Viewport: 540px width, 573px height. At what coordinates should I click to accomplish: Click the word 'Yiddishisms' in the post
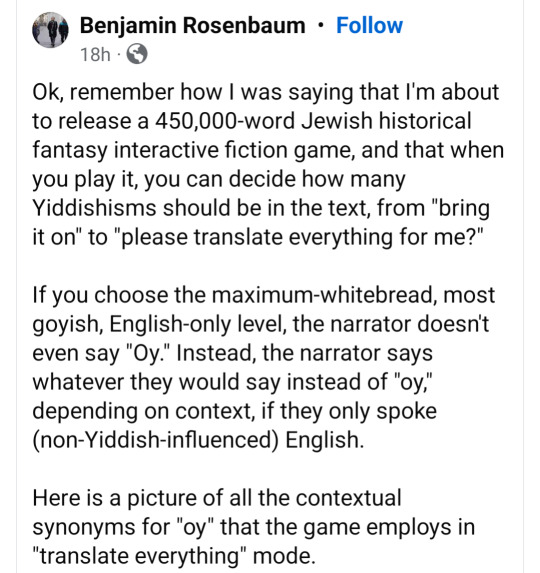(x=95, y=208)
